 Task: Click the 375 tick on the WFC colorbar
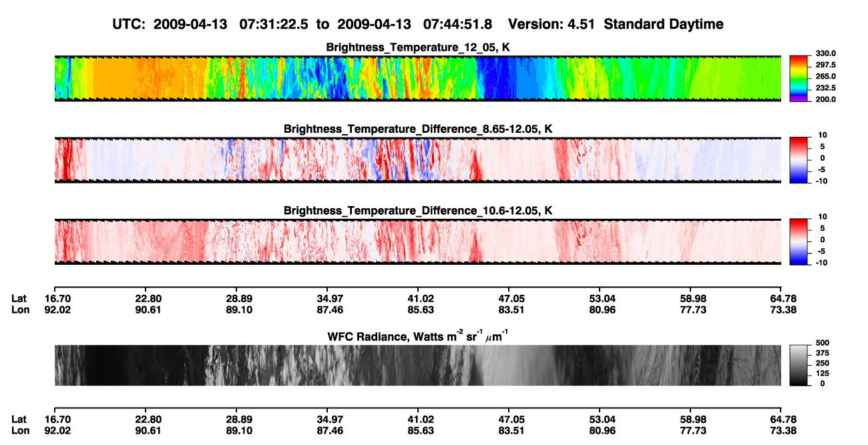(x=823, y=353)
